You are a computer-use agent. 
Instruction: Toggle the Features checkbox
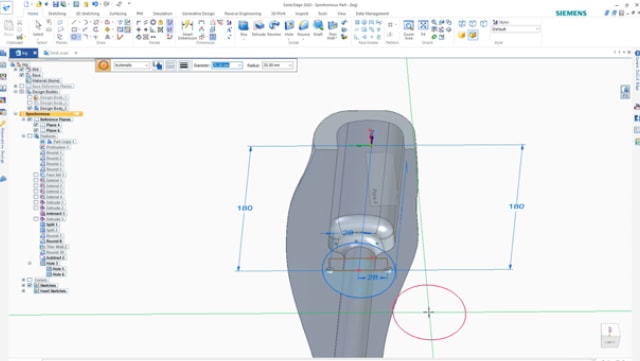pyautogui.click(x=30, y=136)
